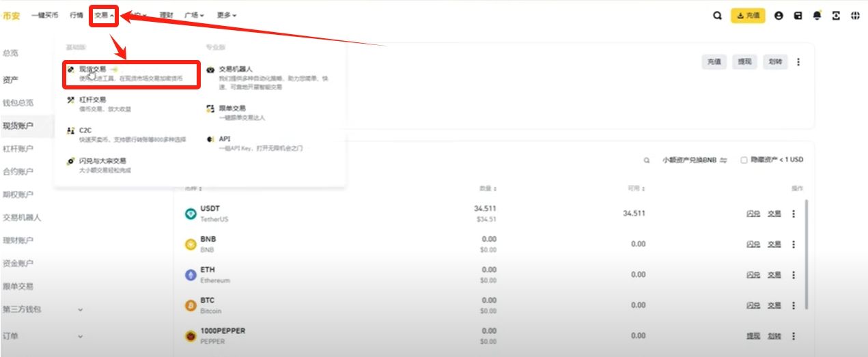This screenshot has width=868, height=357.
Task: Open 资金账户 in the left sidebar
Action: pyautogui.click(x=18, y=263)
